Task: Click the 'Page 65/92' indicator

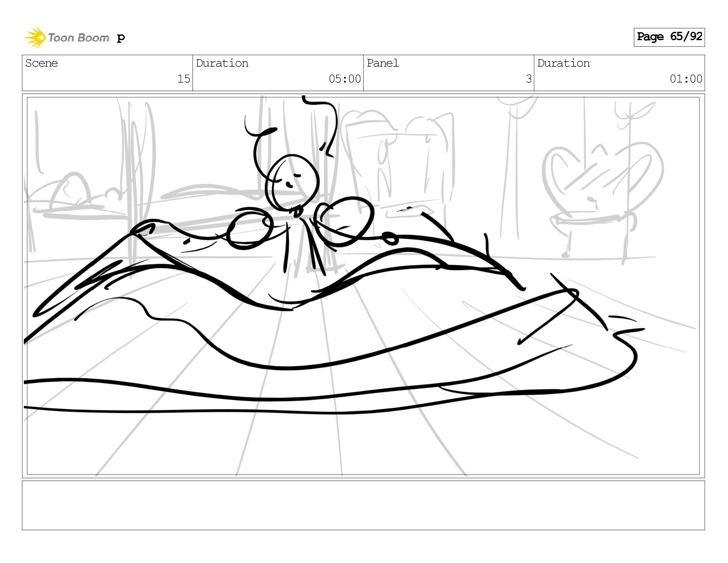Action: tap(669, 37)
